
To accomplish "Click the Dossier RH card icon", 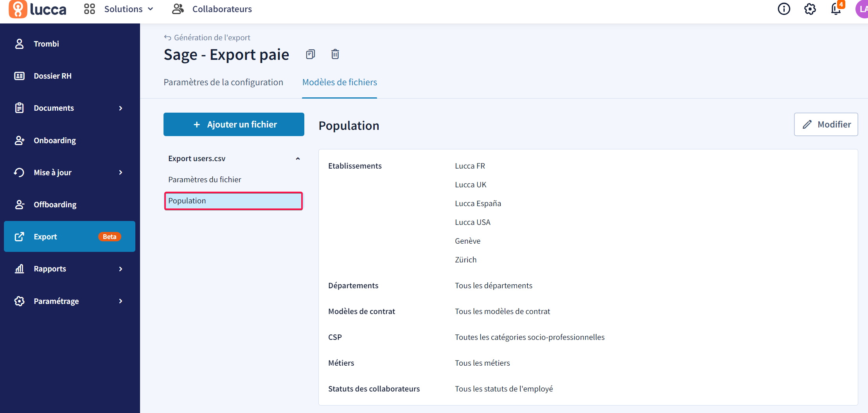I will pyautogui.click(x=19, y=76).
